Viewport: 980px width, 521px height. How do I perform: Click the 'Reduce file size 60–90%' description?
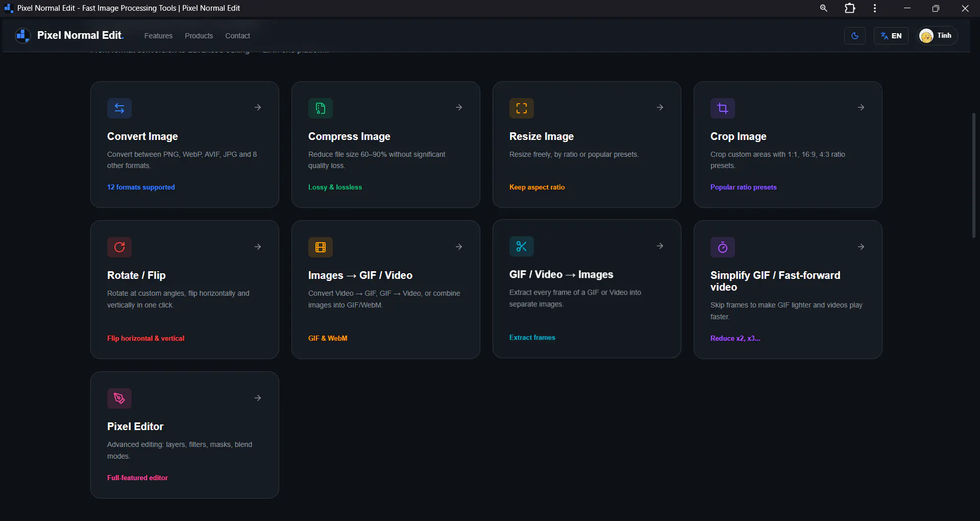(377, 160)
